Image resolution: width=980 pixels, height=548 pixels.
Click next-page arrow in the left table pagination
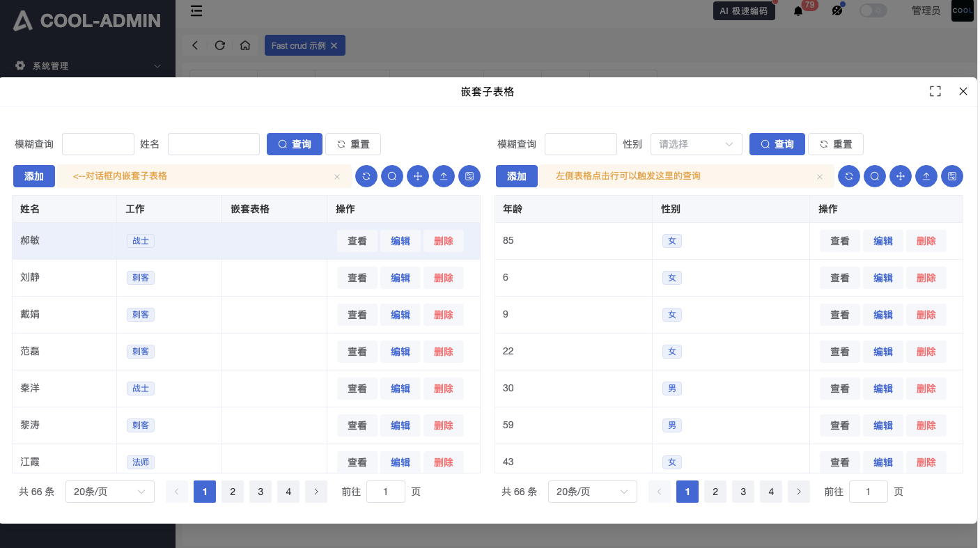point(316,492)
